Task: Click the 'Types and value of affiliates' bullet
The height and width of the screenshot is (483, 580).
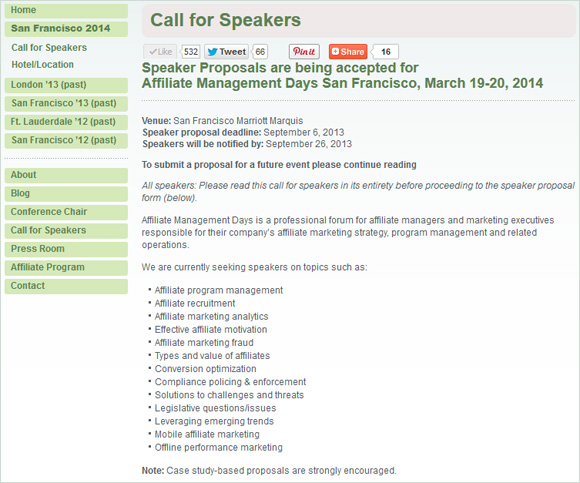Action: pos(212,356)
